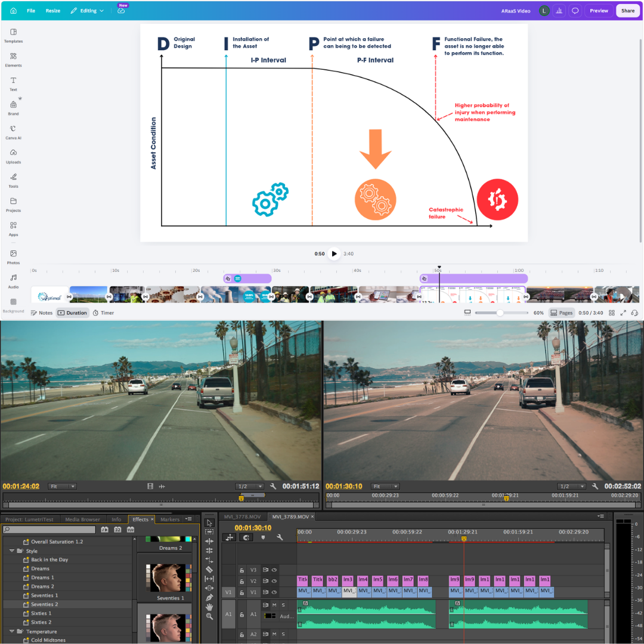Mute the A2 audio track

coord(274,634)
